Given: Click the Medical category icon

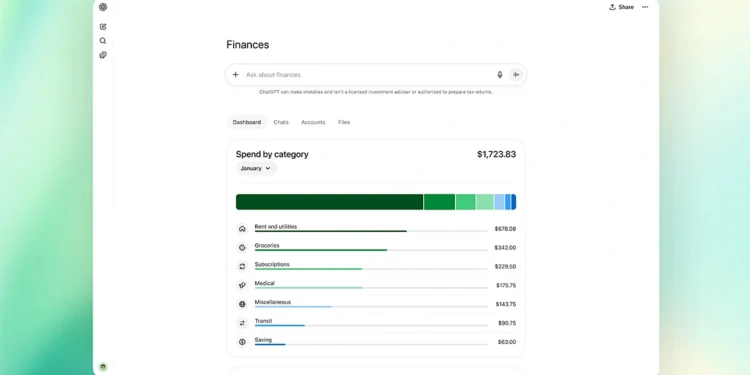Looking at the screenshot, I should click(x=242, y=286).
